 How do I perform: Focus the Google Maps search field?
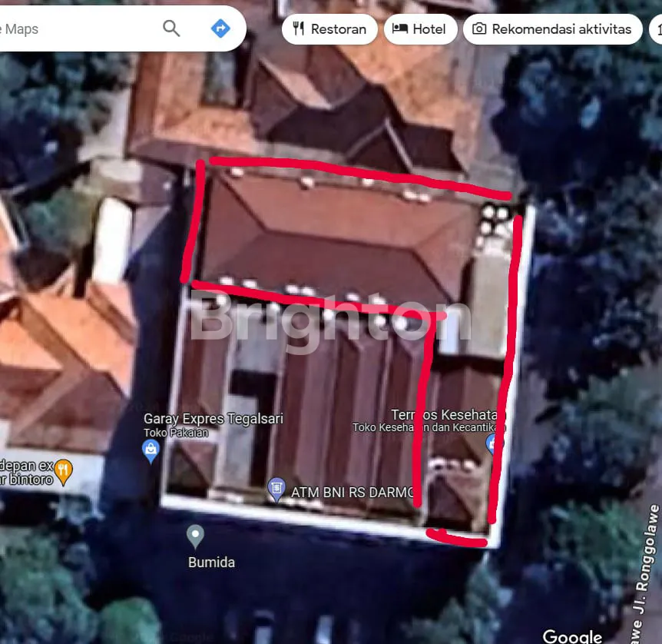[77, 29]
